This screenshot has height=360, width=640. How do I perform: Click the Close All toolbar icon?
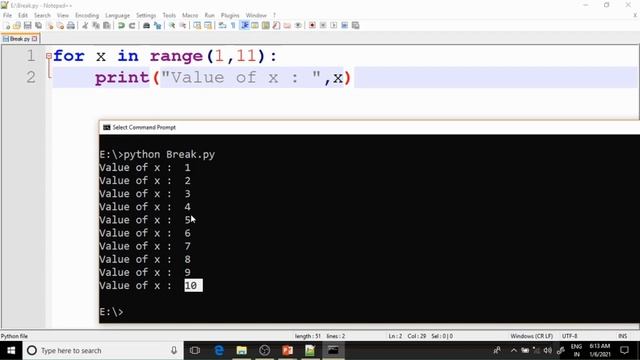(x=60, y=26)
